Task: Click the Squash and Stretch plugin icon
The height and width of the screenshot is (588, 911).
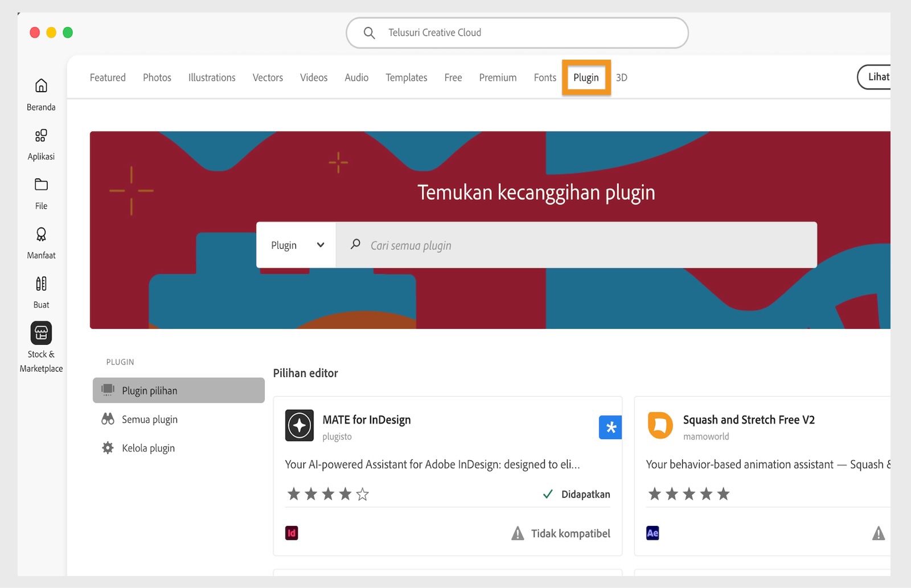Action: click(660, 425)
